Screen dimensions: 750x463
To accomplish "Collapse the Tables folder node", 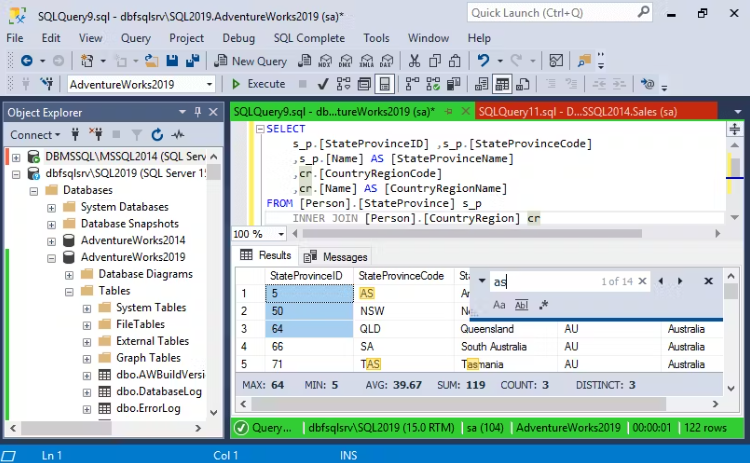I will 69,292.
